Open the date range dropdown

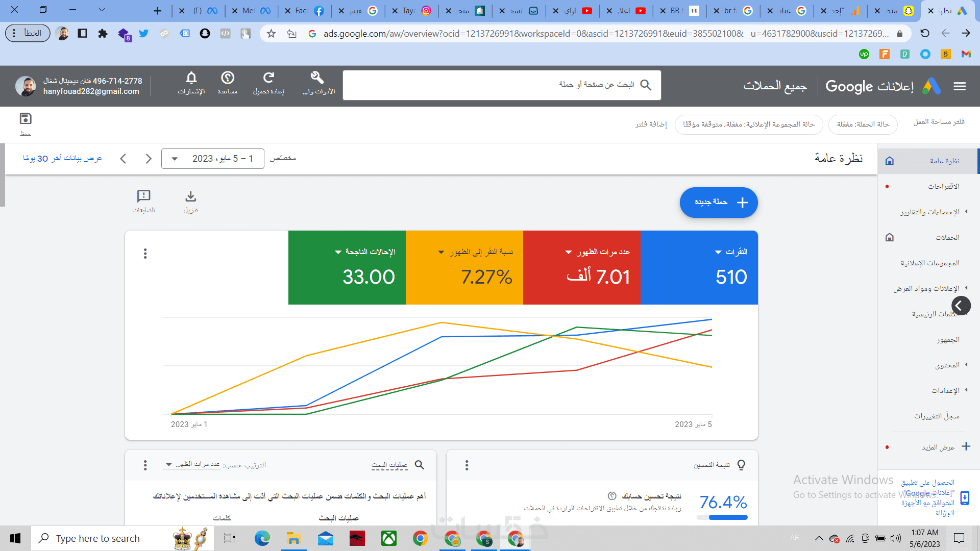(x=213, y=159)
